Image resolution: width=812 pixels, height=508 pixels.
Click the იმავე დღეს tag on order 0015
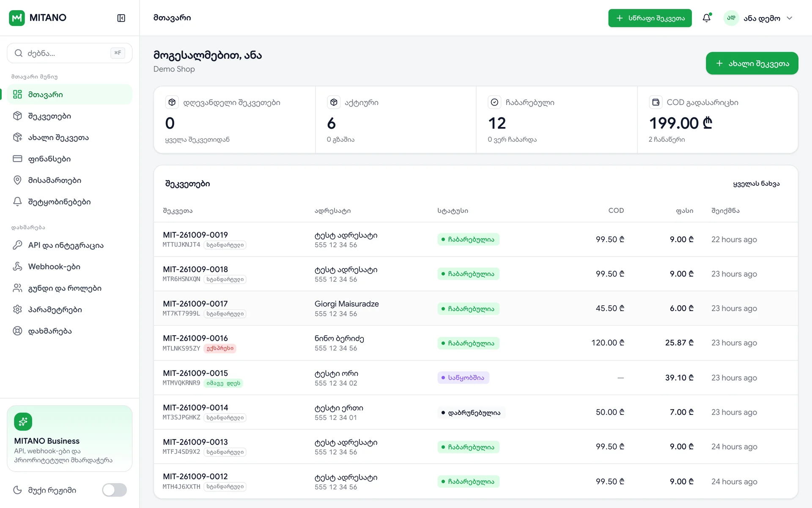click(x=223, y=383)
